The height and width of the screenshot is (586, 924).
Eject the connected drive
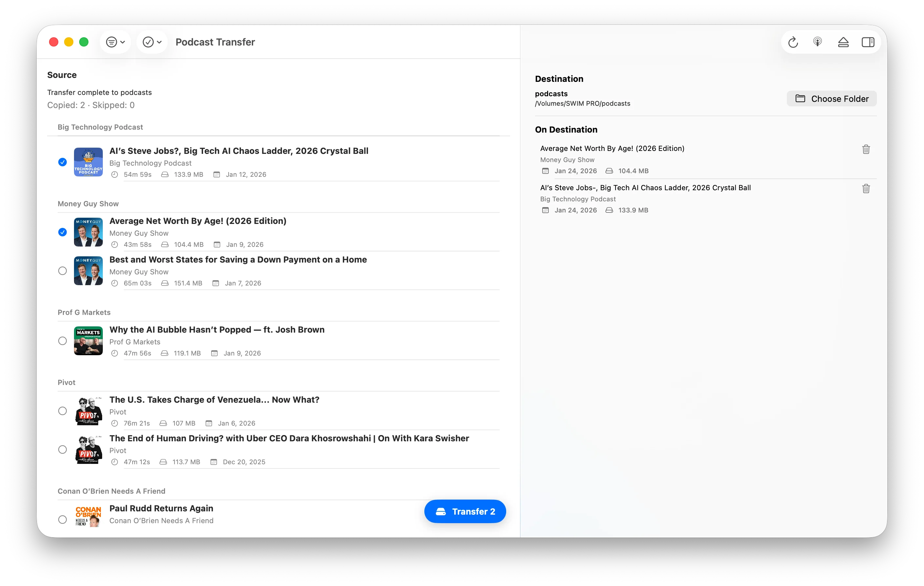[x=843, y=42]
